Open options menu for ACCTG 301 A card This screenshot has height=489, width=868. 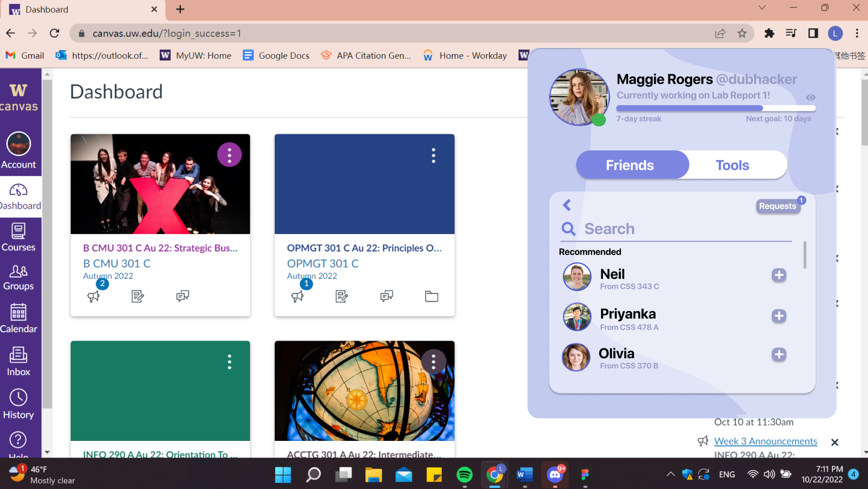pyautogui.click(x=433, y=362)
